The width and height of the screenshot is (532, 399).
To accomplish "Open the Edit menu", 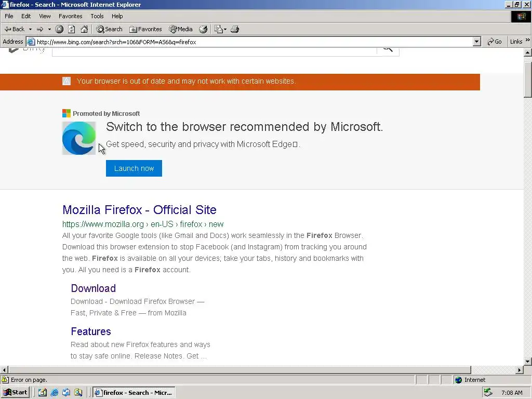I will [26, 16].
